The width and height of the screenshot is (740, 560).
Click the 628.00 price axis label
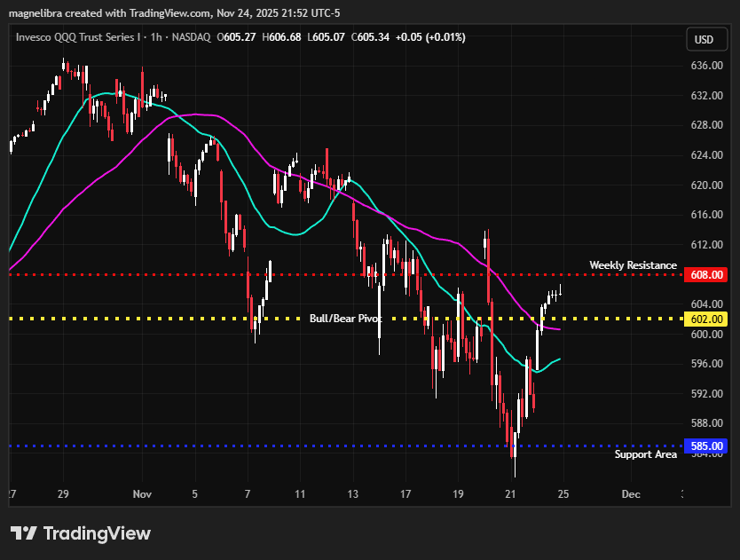click(x=706, y=125)
